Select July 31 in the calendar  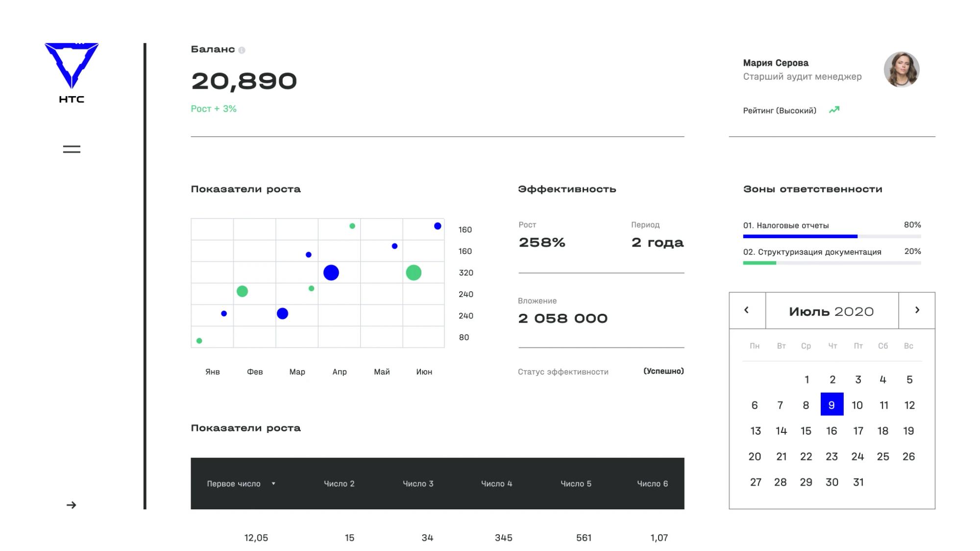pyautogui.click(x=858, y=482)
